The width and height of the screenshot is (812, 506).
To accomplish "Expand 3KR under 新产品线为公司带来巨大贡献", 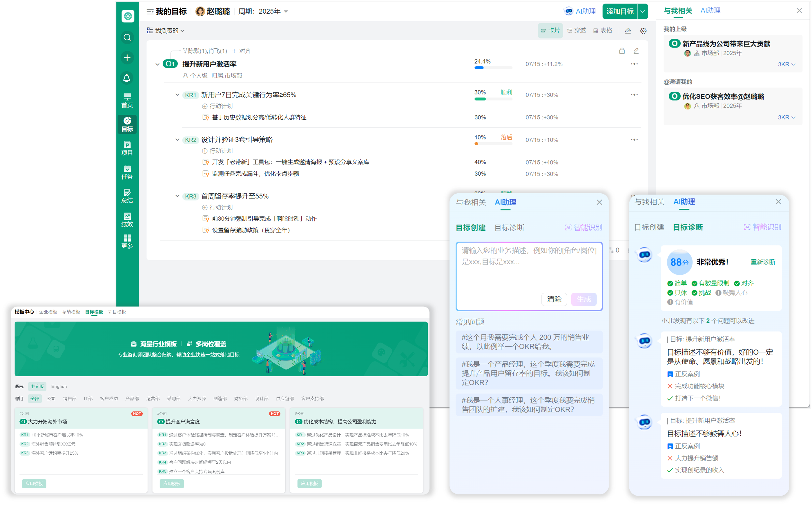I will [x=786, y=64].
